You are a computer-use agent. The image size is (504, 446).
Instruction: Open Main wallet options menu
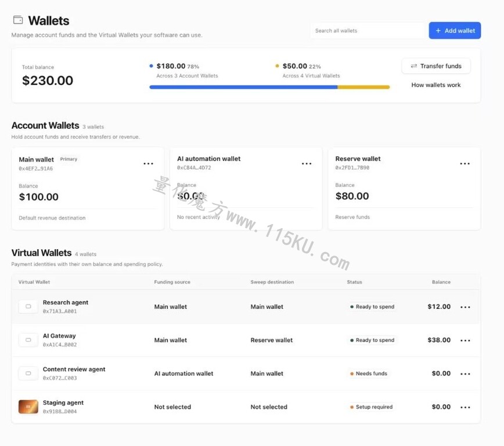click(x=148, y=164)
